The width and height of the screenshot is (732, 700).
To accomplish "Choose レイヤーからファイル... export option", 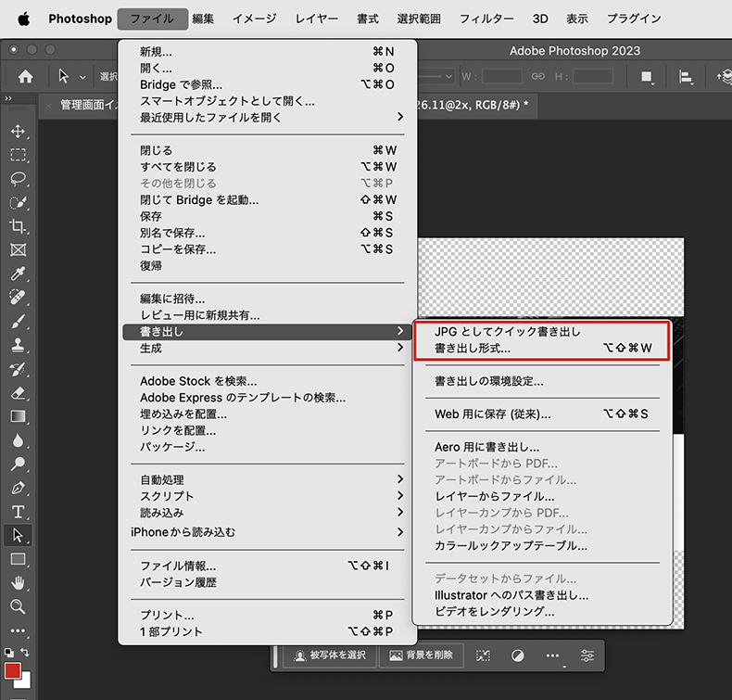I will (x=541, y=496).
